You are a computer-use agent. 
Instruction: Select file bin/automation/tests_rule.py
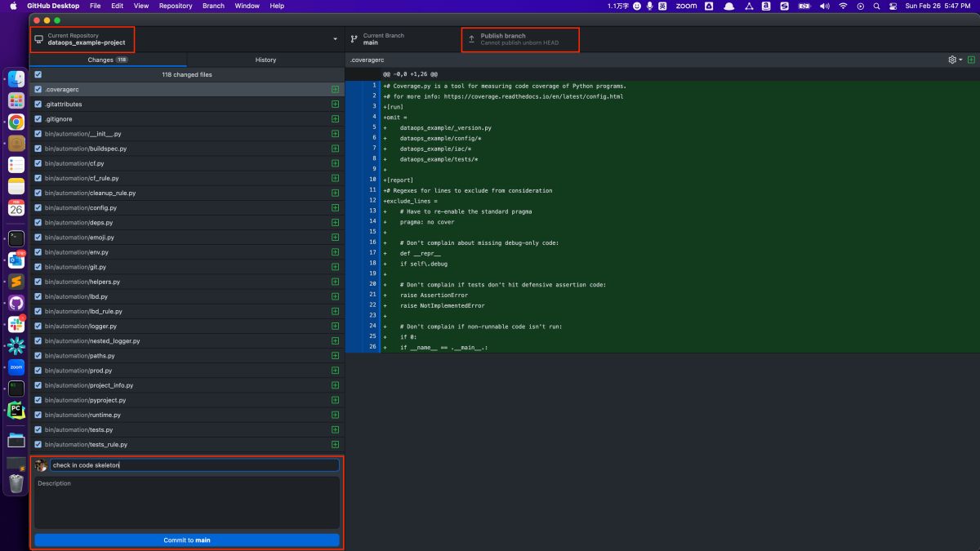click(186, 445)
